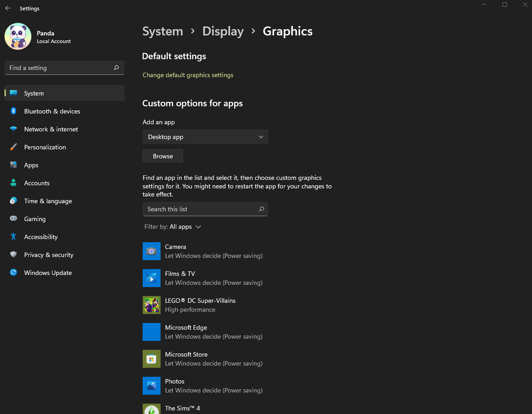The height and width of the screenshot is (414, 532).
Task: Select the Microsoft Store app icon
Action: pos(151,359)
